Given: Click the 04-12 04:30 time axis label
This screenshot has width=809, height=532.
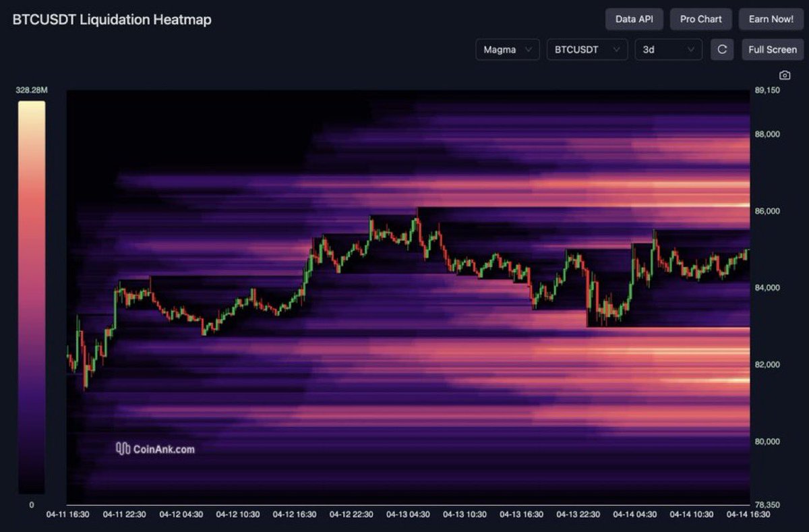Looking at the screenshot, I should (181, 514).
